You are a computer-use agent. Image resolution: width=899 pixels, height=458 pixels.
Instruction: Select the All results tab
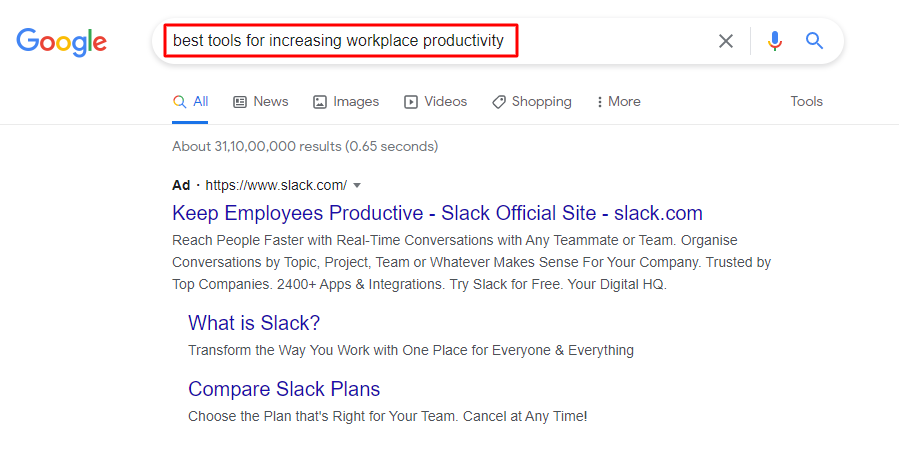[x=190, y=102]
